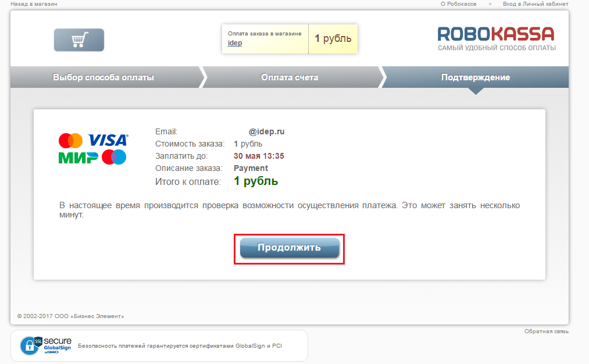This screenshot has height=364, width=589.
Task: Follow the Назад в магазин link
Action: pos(34,4)
